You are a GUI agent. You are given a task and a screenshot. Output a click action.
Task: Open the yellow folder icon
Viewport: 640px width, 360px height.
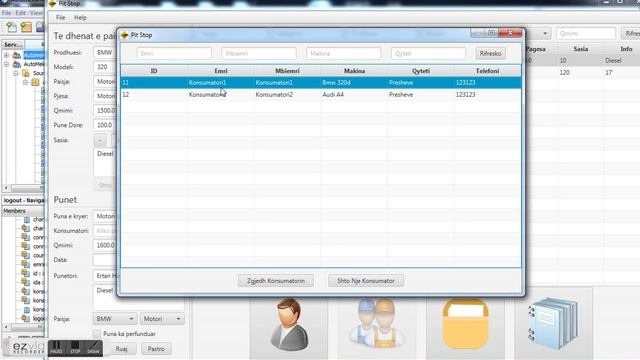pos(465,324)
